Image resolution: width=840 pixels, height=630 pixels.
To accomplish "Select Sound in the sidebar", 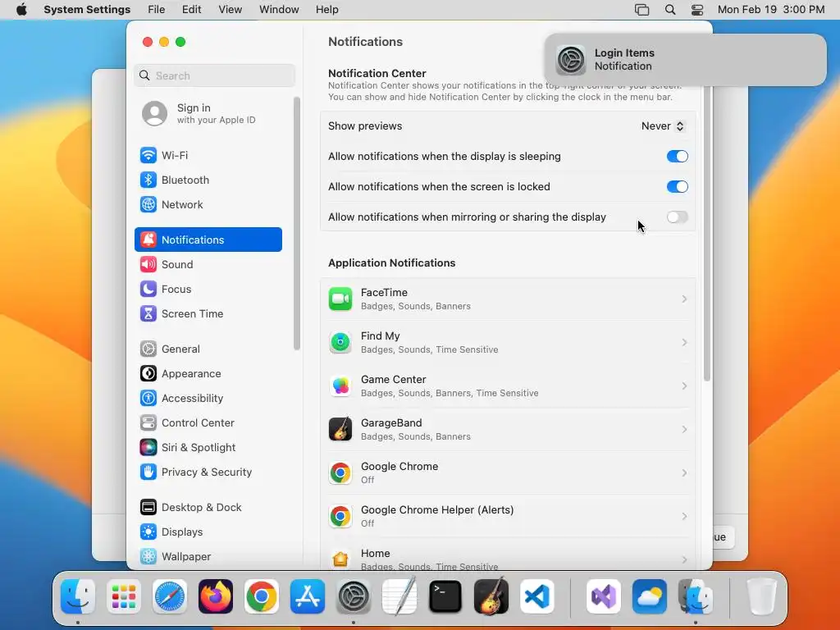I will pos(208,265).
